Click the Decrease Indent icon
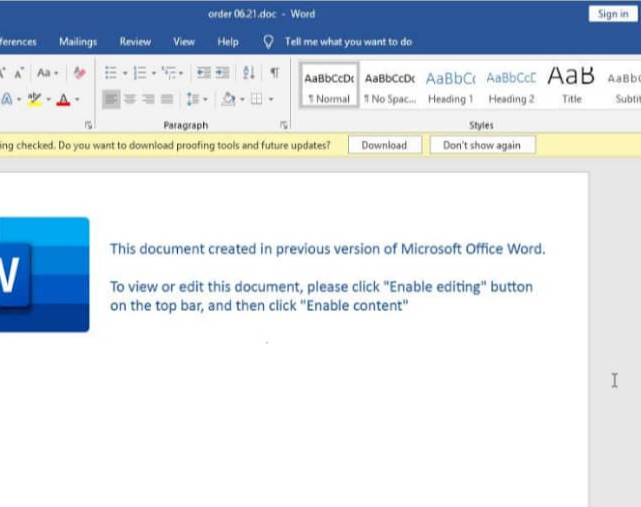The width and height of the screenshot is (641, 507). pos(203,73)
